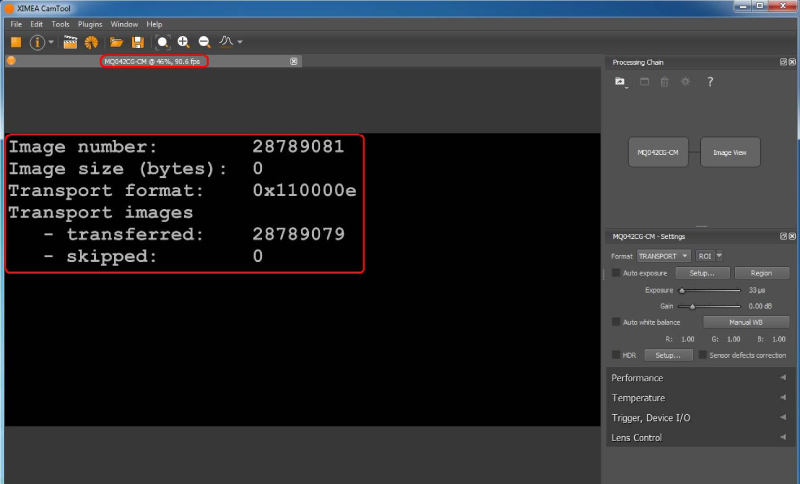
Task: Click the Manual WB button
Action: pos(745,322)
